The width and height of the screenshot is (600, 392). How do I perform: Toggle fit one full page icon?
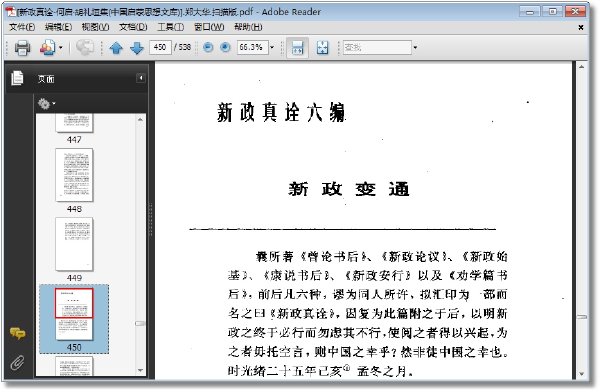(x=322, y=48)
